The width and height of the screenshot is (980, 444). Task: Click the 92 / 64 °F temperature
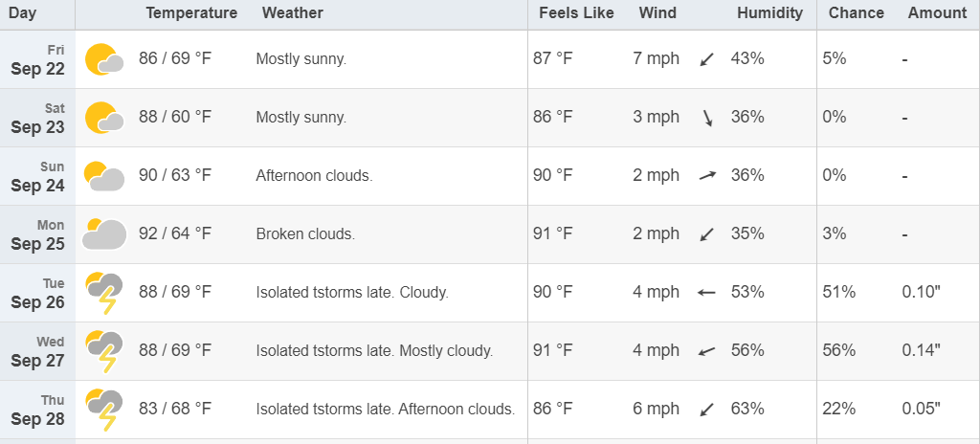(x=176, y=233)
